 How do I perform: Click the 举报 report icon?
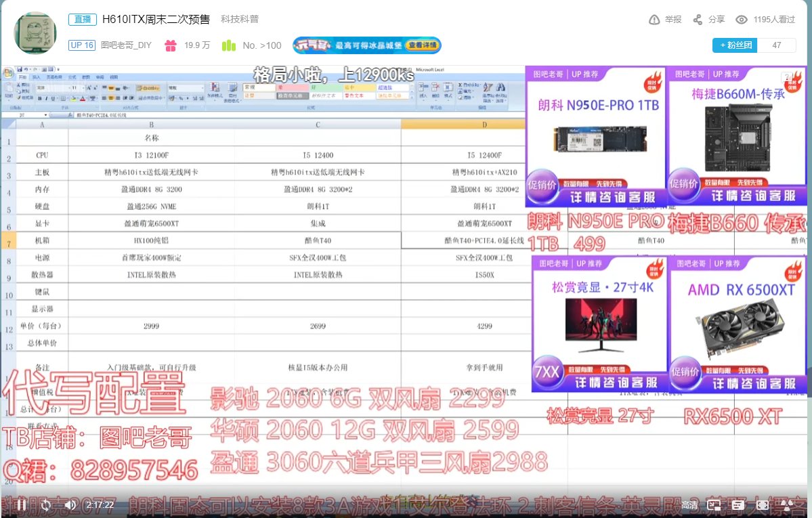pyautogui.click(x=654, y=20)
